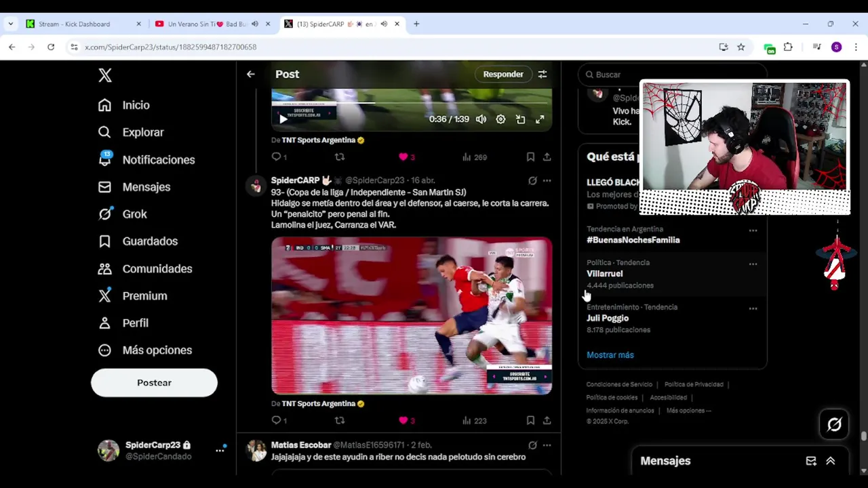This screenshot has height=488, width=868.
Task: Repost the tweet with 223 views
Action: [340, 420]
